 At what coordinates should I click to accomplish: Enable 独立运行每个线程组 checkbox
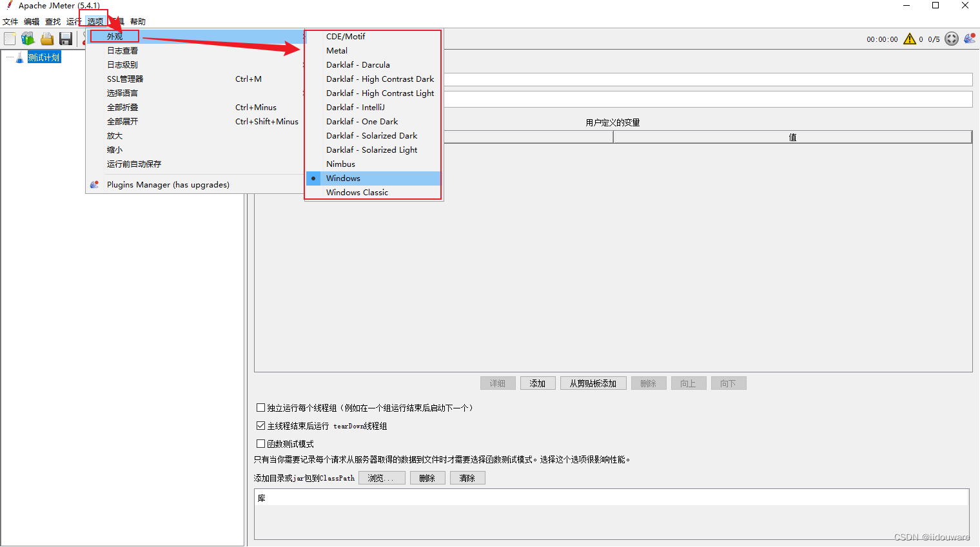click(260, 407)
